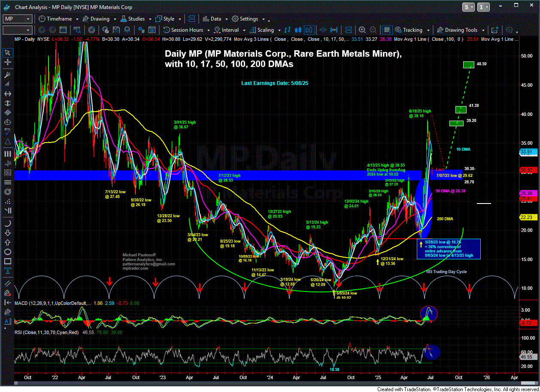Select the triangle drawing tool

[7, 142]
